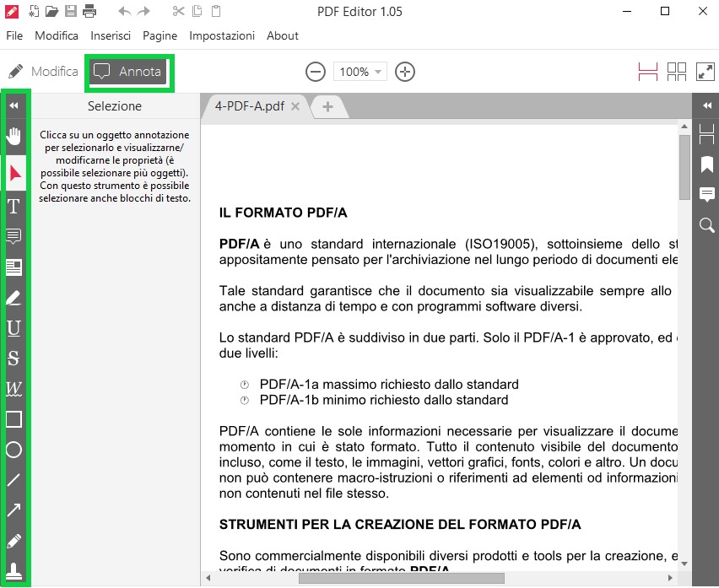Image resolution: width=719 pixels, height=588 pixels.
Task: Click the horizontal scrollbar thumb
Action: (402, 578)
